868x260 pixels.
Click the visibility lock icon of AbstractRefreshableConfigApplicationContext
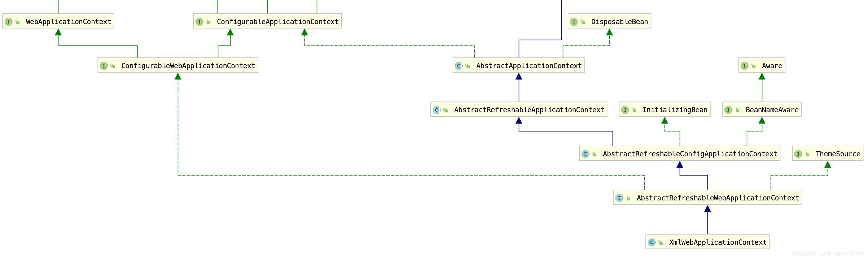pos(594,154)
